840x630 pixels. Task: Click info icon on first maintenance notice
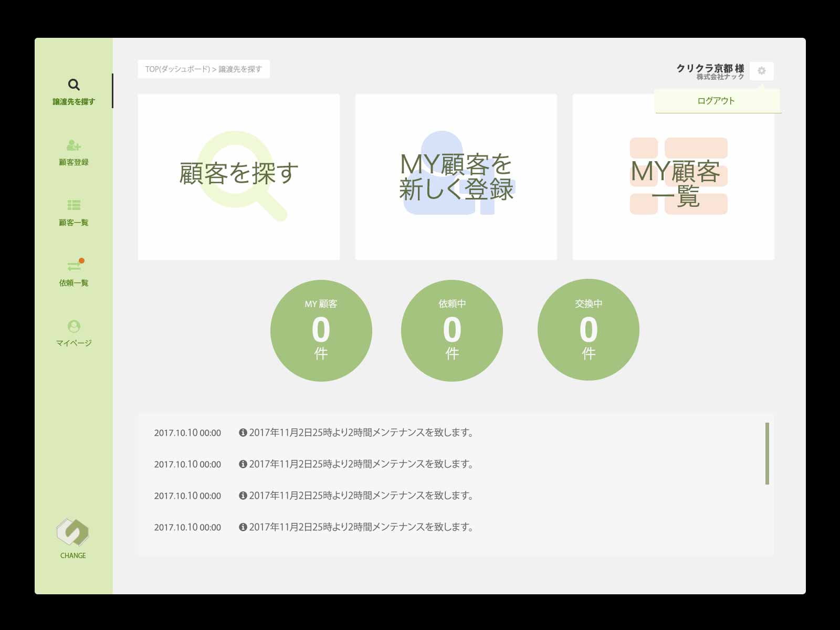pyautogui.click(x=243, y=433)
